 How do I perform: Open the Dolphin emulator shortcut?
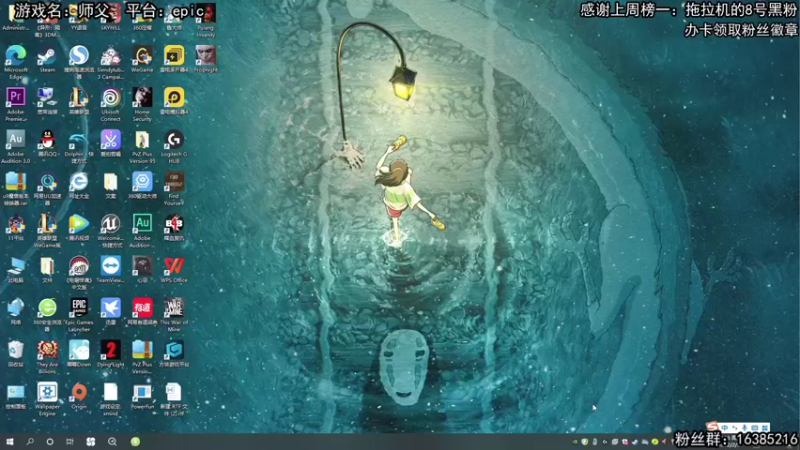(x=79, y=139)
